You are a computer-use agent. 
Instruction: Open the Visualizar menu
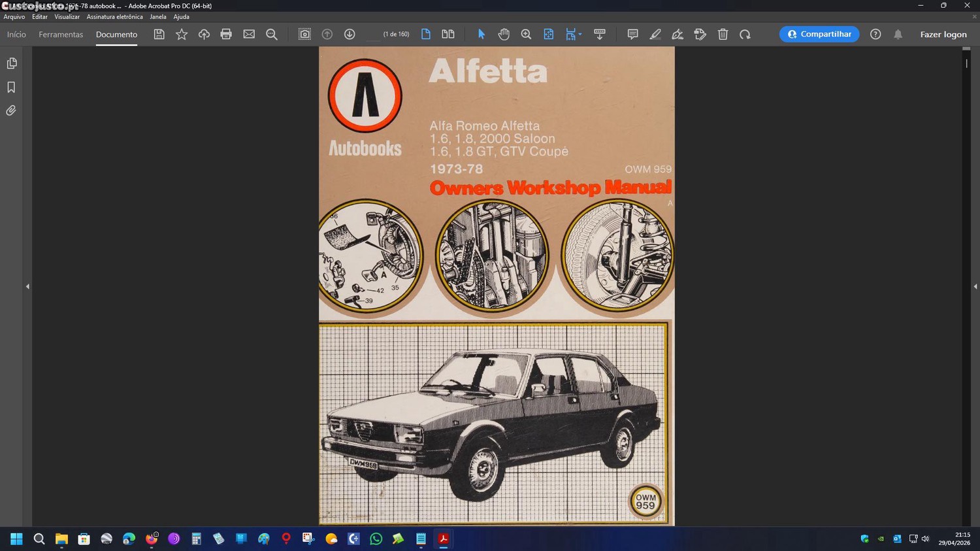tap(67, 17)
